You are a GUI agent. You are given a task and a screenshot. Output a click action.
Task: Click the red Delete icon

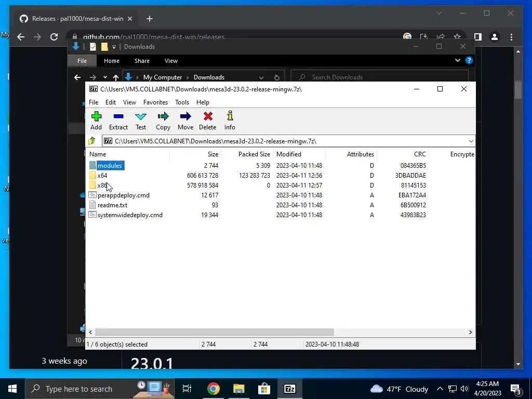(208, 116)
